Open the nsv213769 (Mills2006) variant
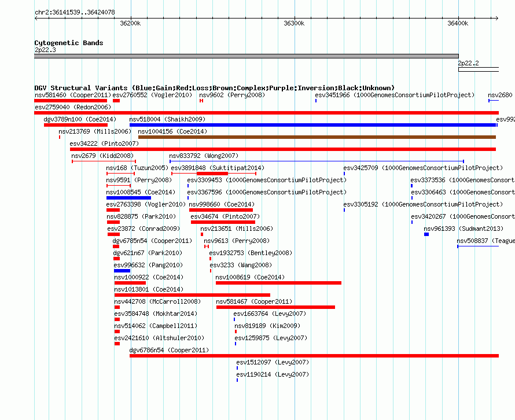515x420 pixels. [x=95, y=132]
